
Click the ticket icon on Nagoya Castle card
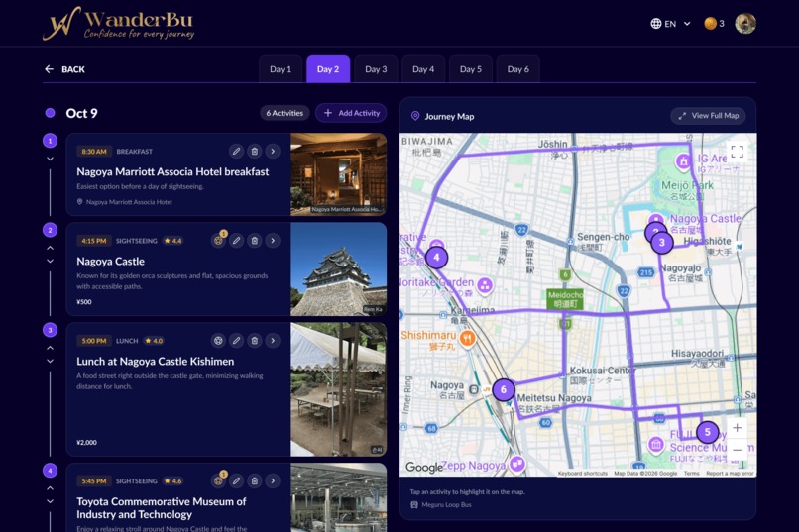coord(218,241)
